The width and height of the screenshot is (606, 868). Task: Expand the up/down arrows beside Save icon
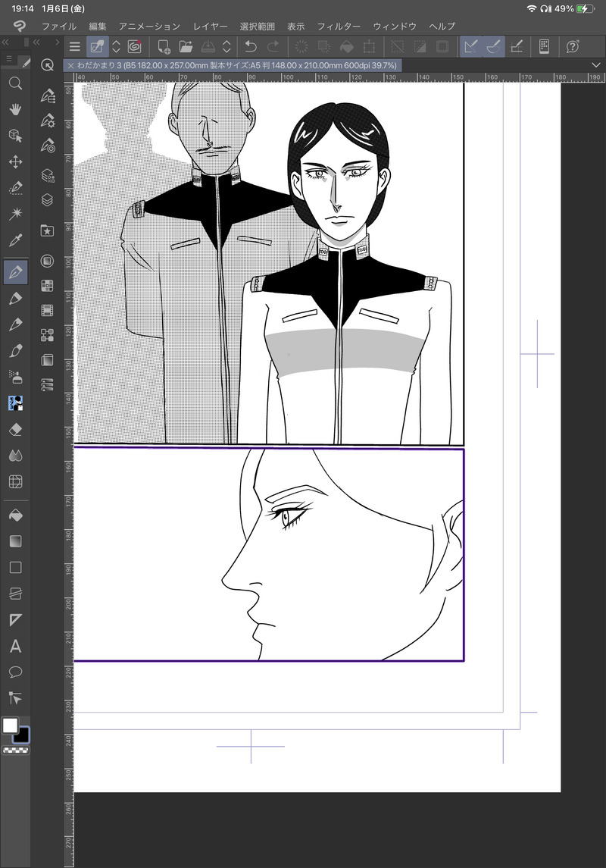226,46
